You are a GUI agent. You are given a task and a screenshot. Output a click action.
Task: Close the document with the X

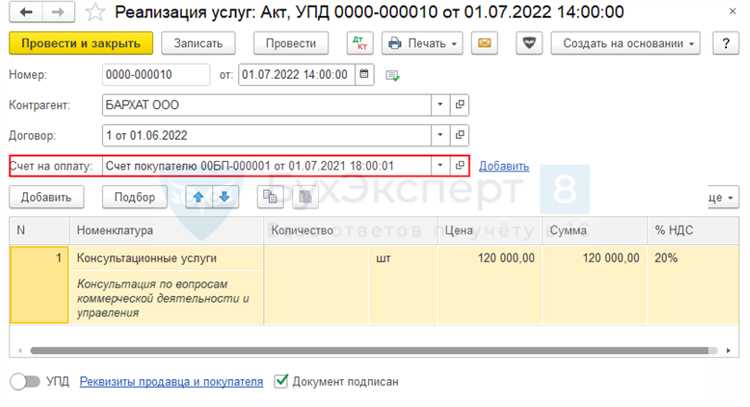(732, 11)
